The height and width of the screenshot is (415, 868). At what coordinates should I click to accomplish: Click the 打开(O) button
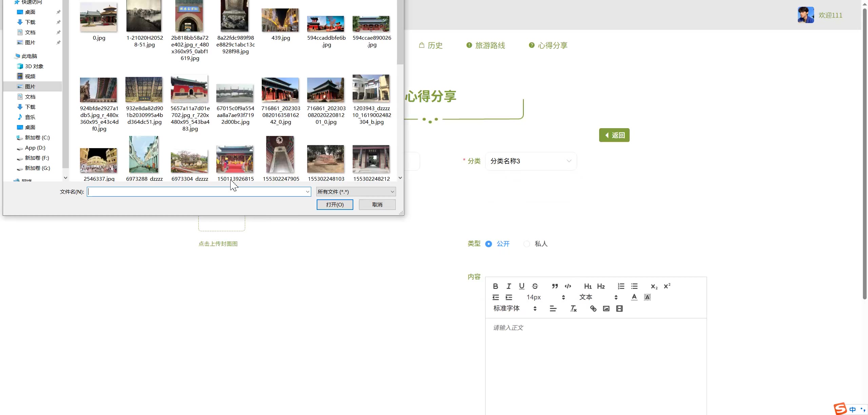tap(335, 204)
